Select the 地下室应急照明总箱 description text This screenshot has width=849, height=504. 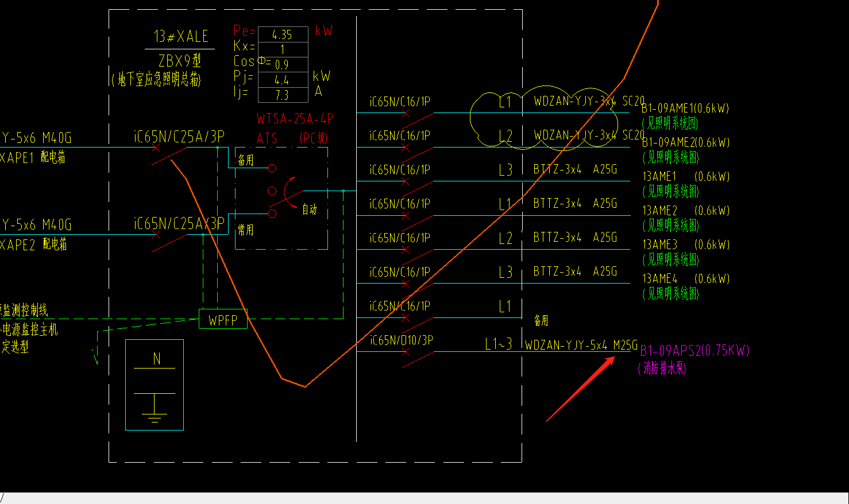coord(156,79)
